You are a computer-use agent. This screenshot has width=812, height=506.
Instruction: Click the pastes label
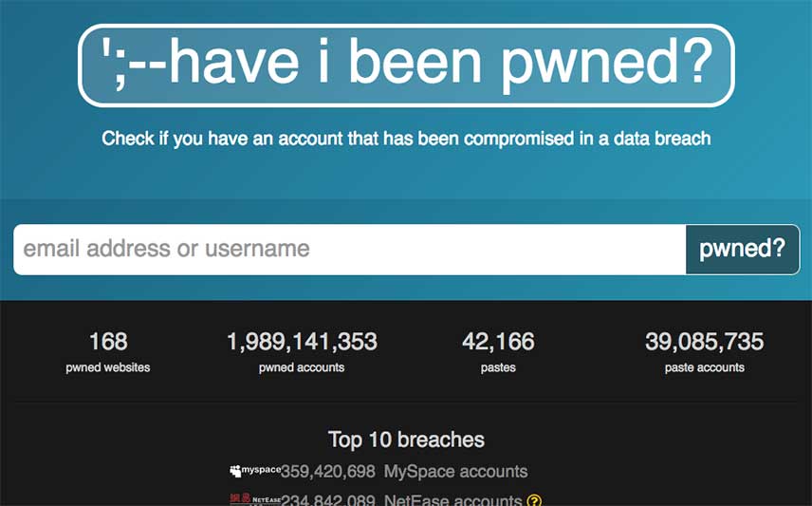[498, 367]
